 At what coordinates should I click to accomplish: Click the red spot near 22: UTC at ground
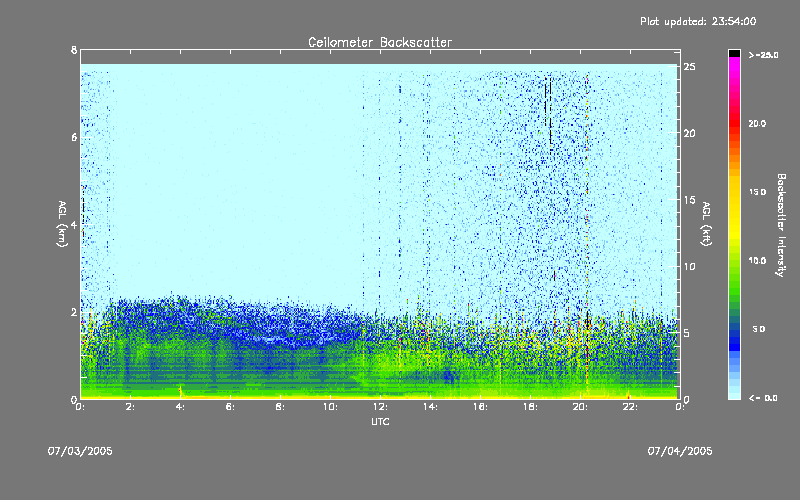pyautogui.click(x=628, y=395)
